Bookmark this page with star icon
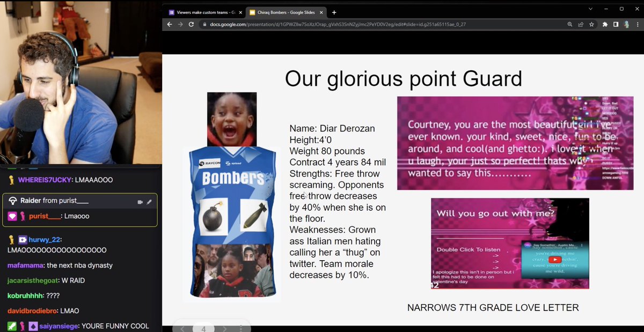Image resolution: width=644 pixels, height=332 pixels. (x=591, y=25)
